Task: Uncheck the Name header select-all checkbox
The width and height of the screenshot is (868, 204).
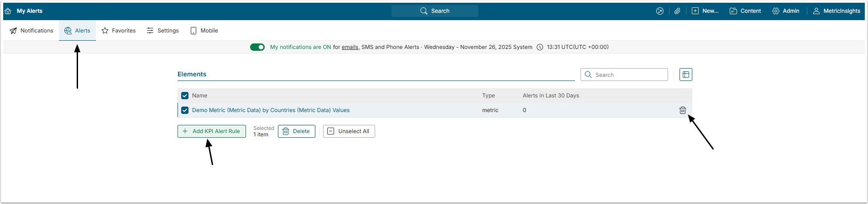Action: pyautogui.click(x=185, y=96)
